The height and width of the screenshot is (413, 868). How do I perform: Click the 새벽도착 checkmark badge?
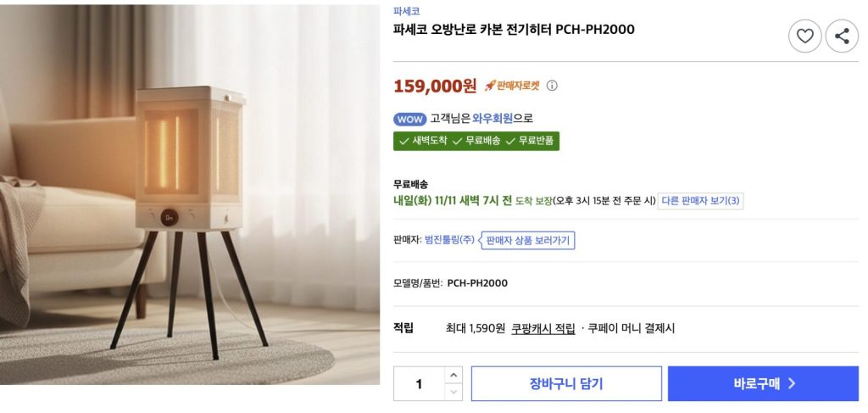pos(426,141)
